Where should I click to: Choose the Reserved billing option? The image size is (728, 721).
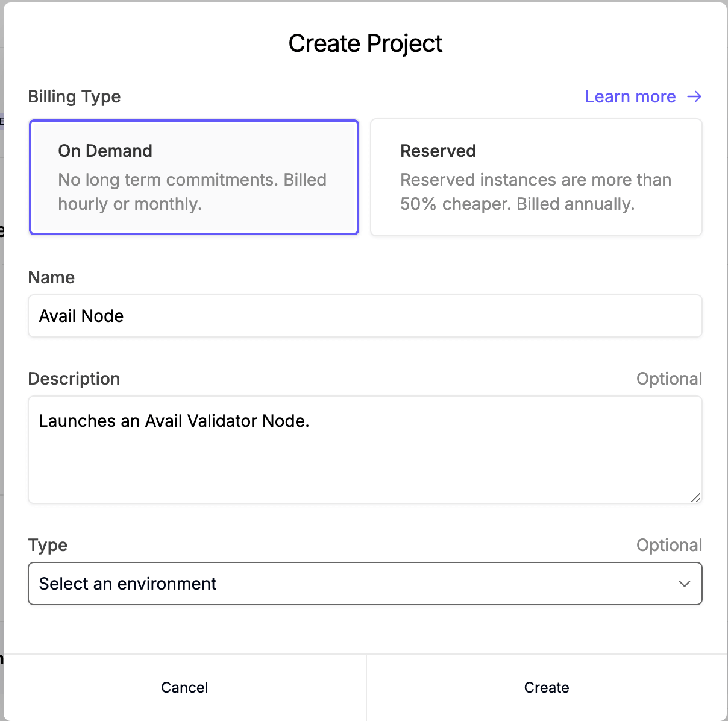coord(536,177)
